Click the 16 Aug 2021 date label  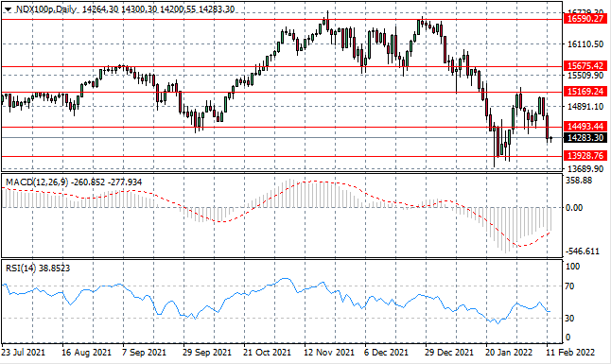pos(86,353)
